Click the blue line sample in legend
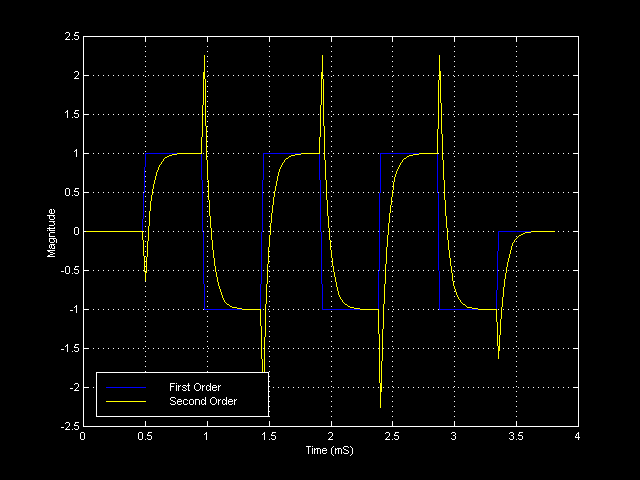The width and height of the screenshot is (640, 480). pos(126,387)
